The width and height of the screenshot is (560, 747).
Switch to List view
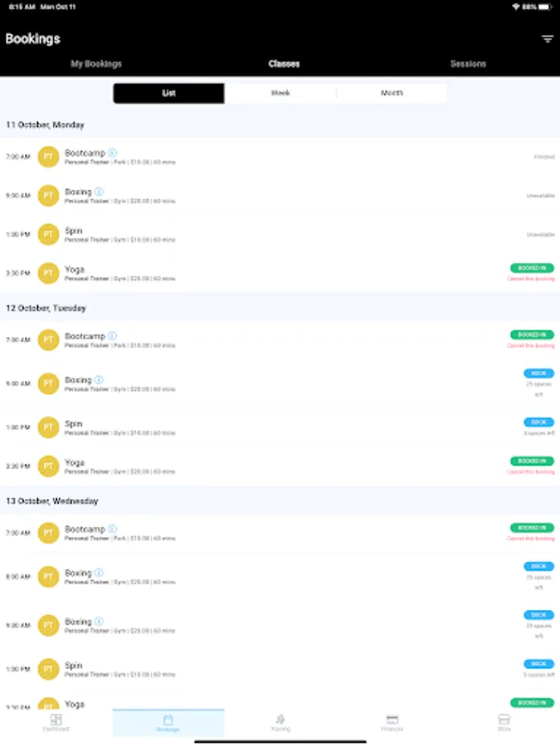pos(168,93)
